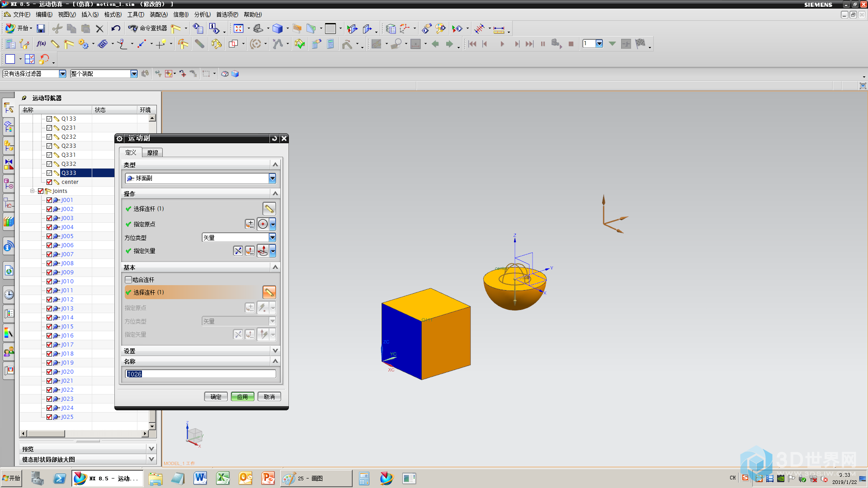Click the stop playback square button

point(571,44)
